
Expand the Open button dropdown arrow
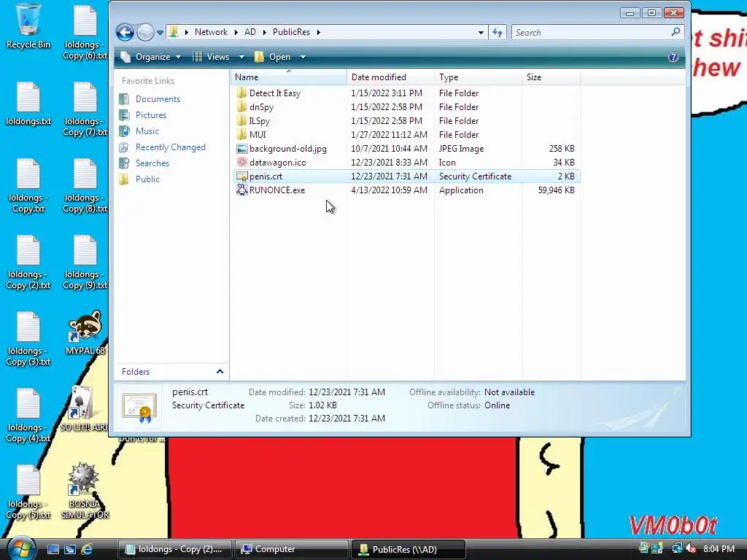tap(303, 57)
